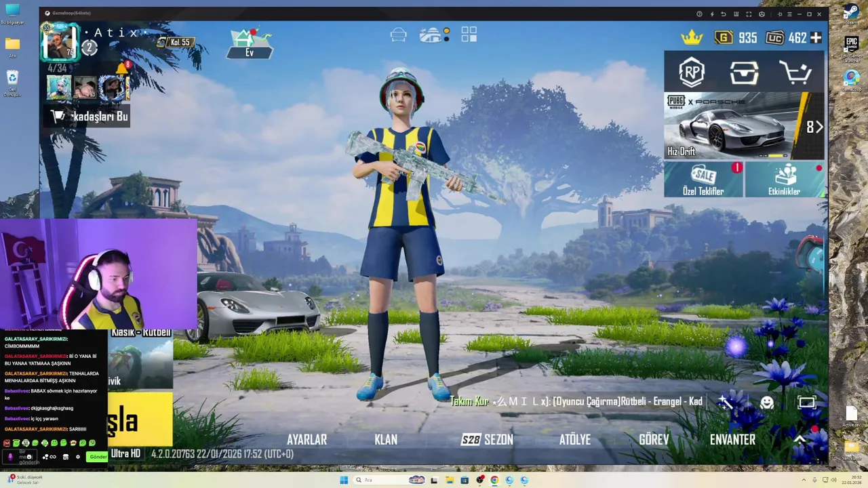Open Epic Games Launcher desktop shortcut

851,49
